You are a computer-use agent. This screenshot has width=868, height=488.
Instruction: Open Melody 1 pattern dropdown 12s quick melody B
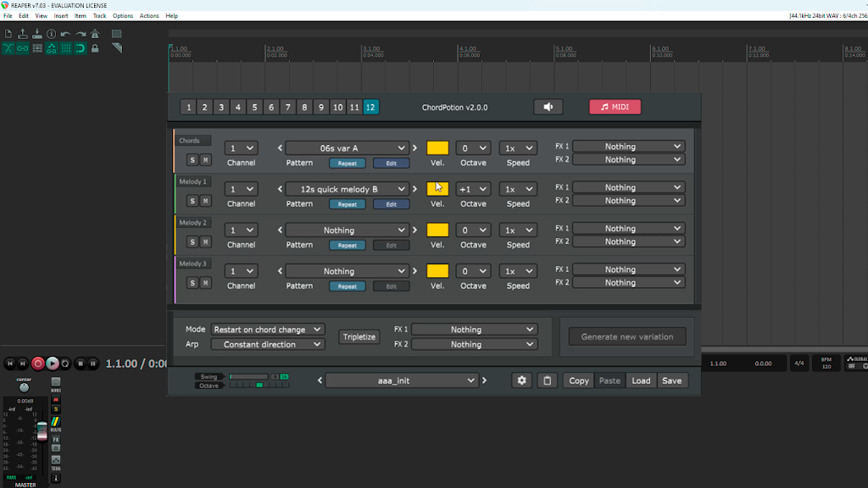pyautogui.click(x=347, y=189)
